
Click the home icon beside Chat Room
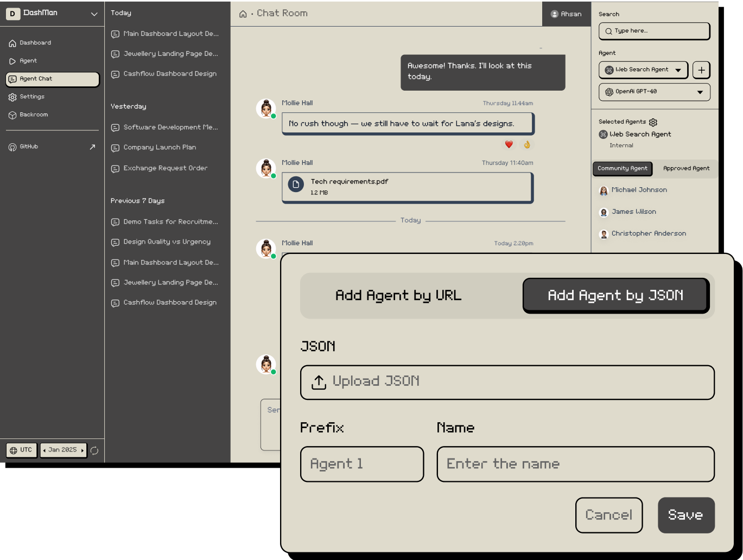(243, 14)
